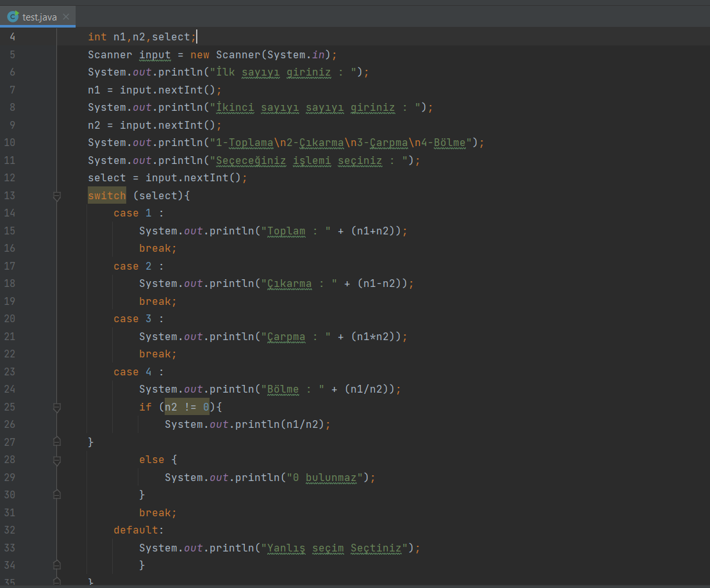
Task: Click the 'Scanner' type name on line 5
Action: click(110, 55)
